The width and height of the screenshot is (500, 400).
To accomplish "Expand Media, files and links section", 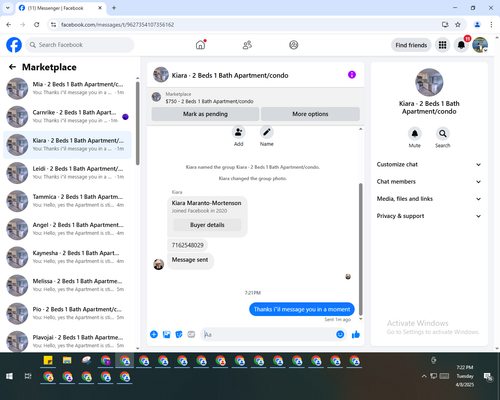I will click(429, 199).
